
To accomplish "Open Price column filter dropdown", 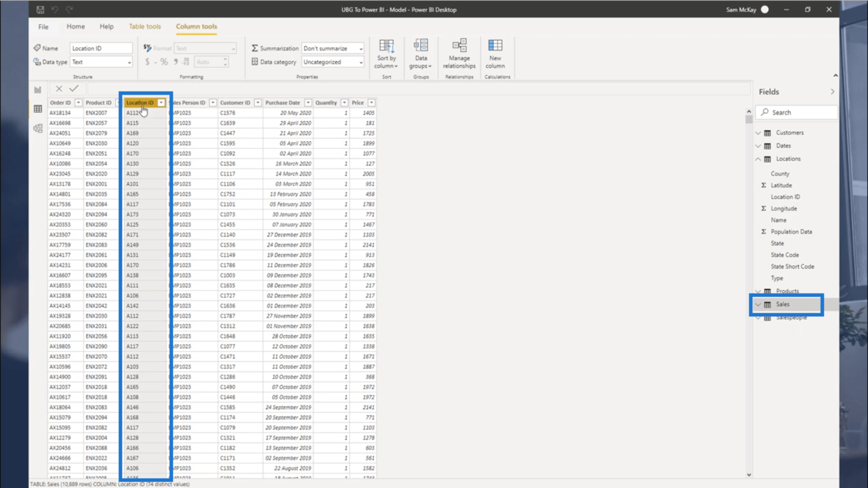I will tap(371, 103).
